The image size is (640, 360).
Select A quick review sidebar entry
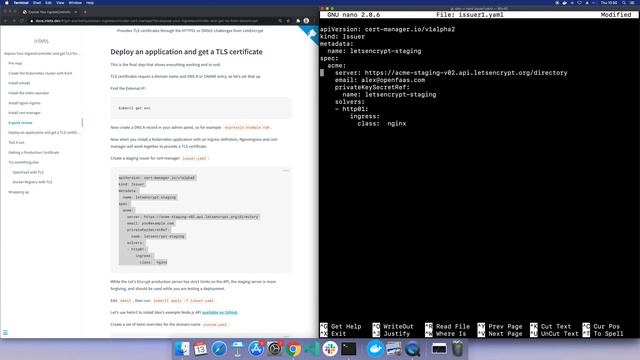pos(20,122)
